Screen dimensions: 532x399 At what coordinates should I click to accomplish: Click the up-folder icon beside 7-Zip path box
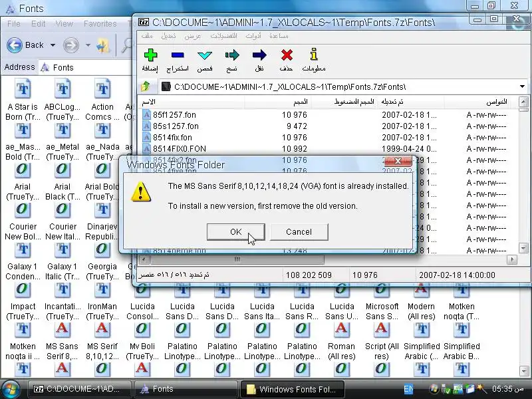(146, 86)
